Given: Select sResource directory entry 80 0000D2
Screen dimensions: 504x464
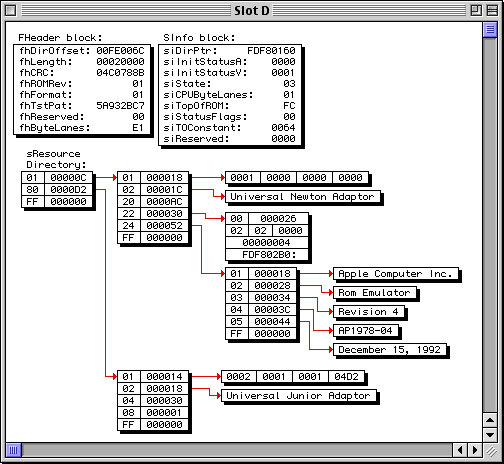Looking at the screenshot, I should 57,190.
